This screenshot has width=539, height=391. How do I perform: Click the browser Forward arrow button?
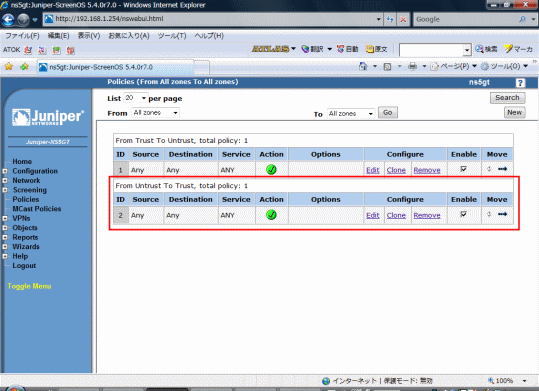[x=23, y=20]
